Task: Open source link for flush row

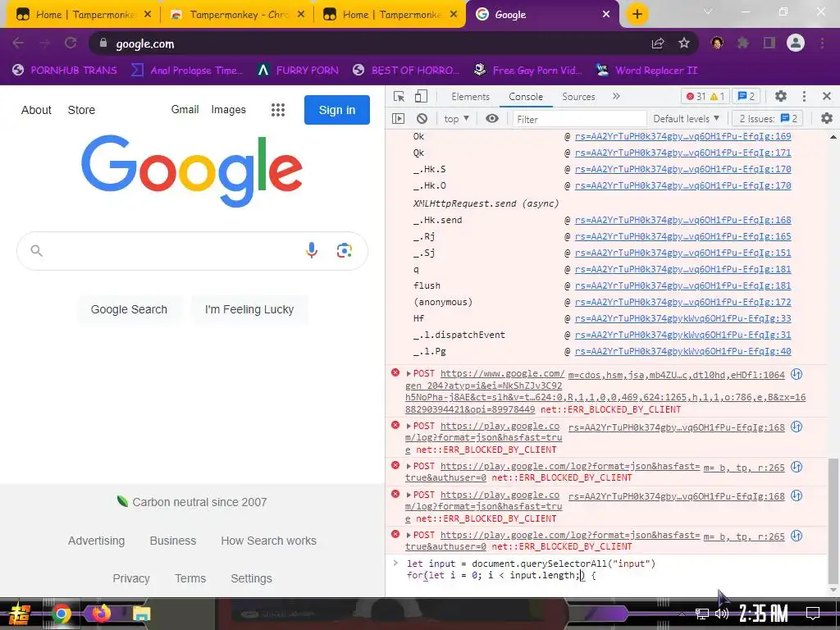Action: click(x=683, y=285)
